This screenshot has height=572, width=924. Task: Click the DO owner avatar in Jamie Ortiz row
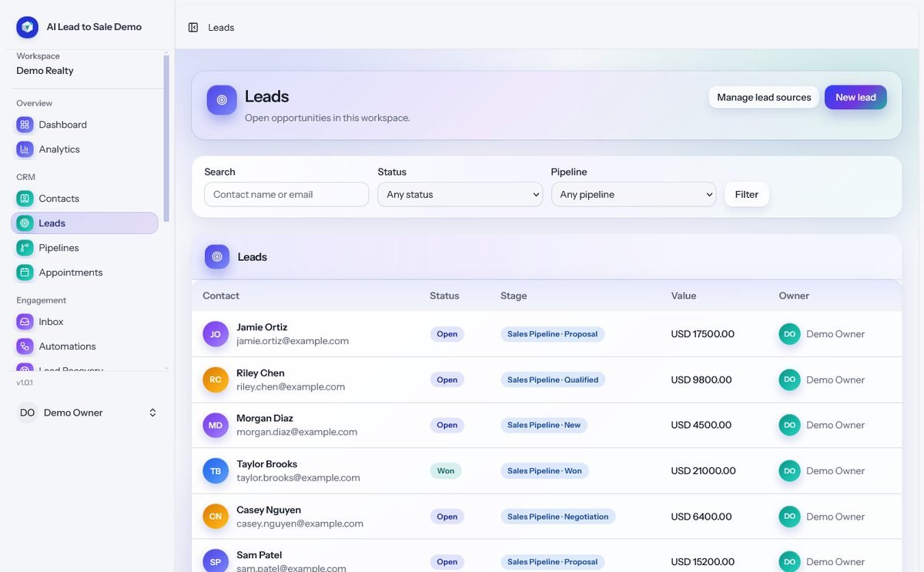point(789,334)
